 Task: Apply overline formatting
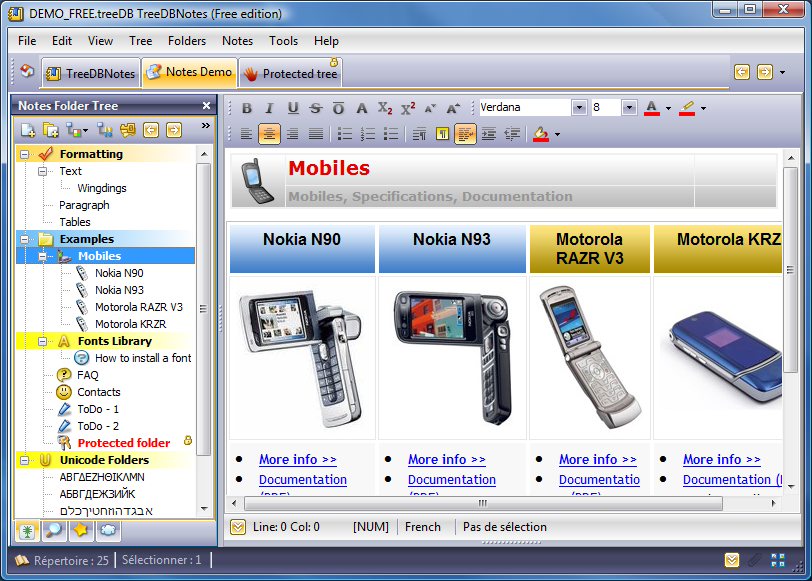tap(338, 108)
